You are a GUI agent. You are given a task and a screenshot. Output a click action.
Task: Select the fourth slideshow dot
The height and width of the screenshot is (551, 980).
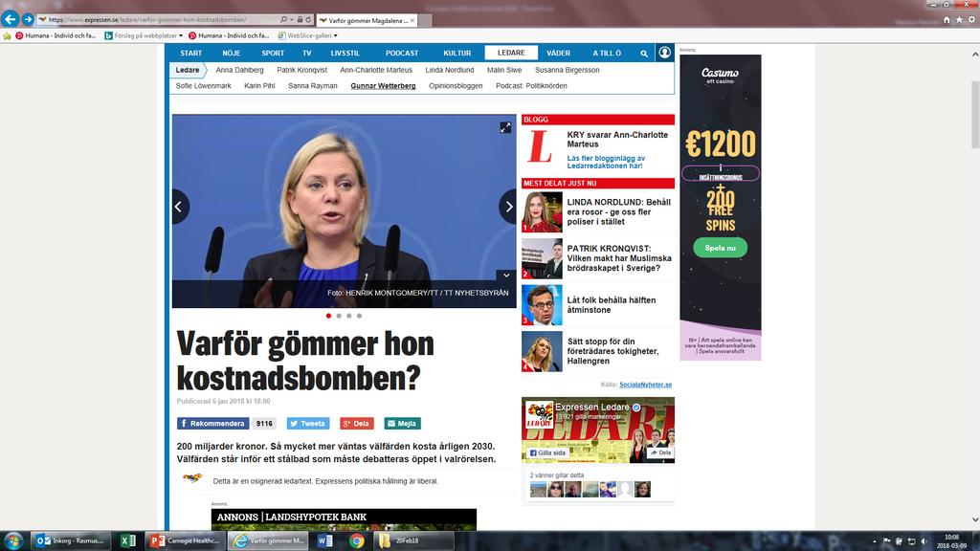(x=360, y=316)
